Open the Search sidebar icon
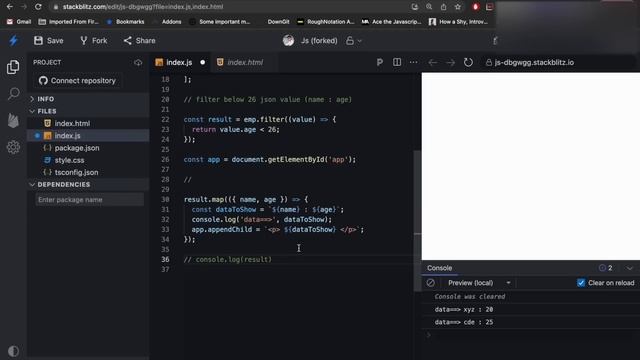This screenshot has height=360, width=640. click(x=13, y=93)
